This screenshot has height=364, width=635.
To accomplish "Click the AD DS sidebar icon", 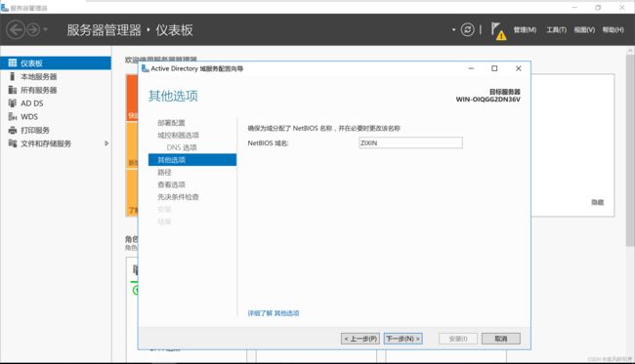I will [13, 102].
